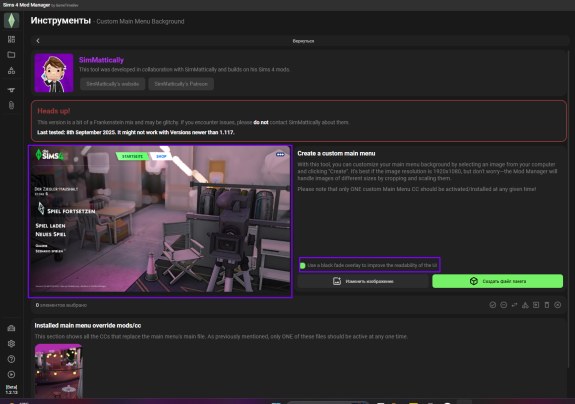Click the Изменить изображение button
Viewport: 575px width, 404px height.
point(363,281)
